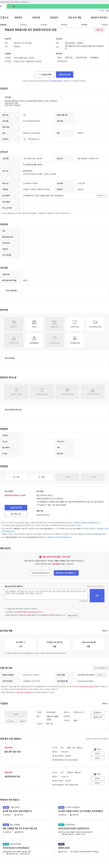Click the 메일로 질문하기 button
The height and width of the screenshot is (868, 109).
click(73, 616)
